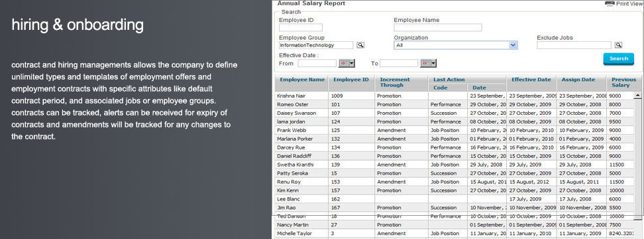Click the blue Search button
Viewport: 644px width, 239px height.
click(619, 59)
